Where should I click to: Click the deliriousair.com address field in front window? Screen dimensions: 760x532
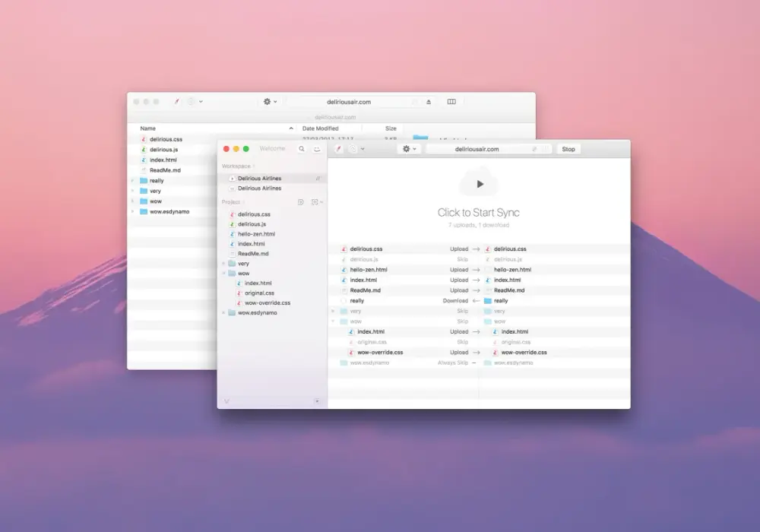pyautogui.click(x=489, y=149)
